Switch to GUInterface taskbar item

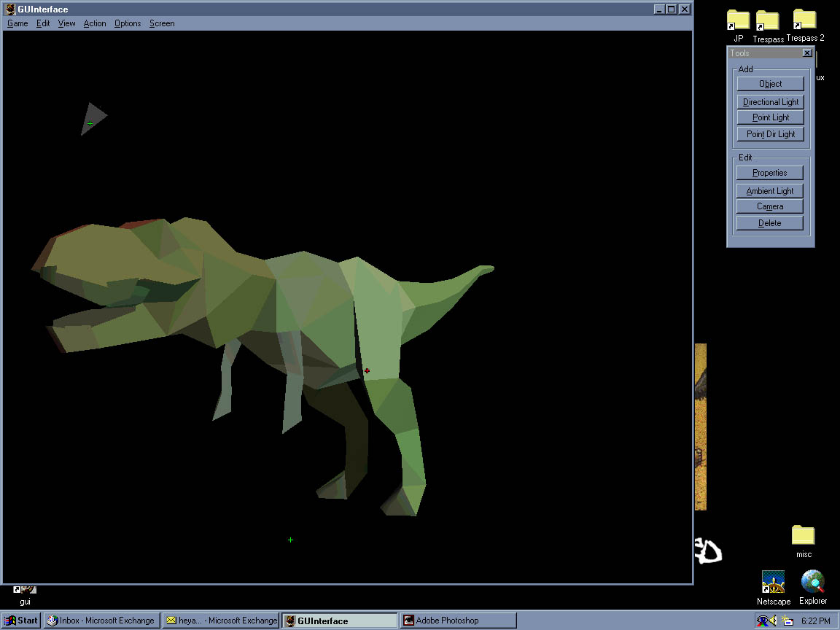tap(341, 621)
